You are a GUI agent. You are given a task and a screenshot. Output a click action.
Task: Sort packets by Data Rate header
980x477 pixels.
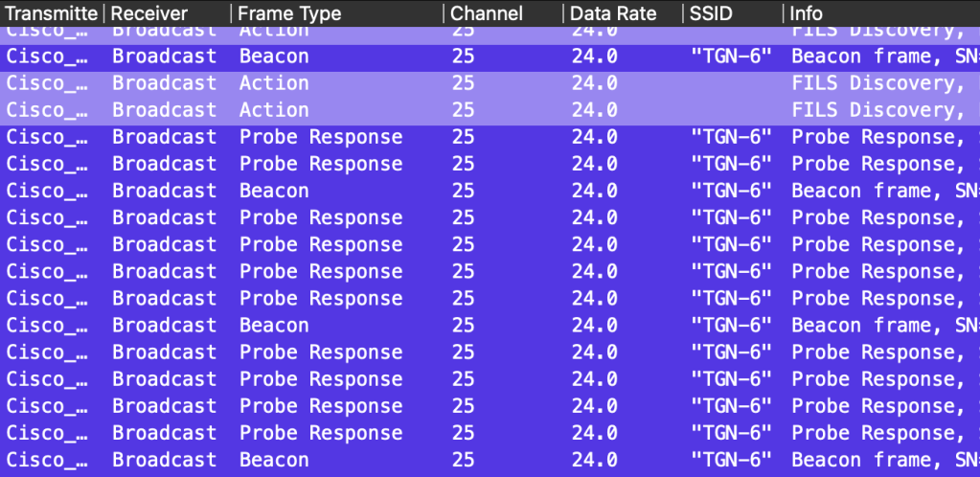tap(613, 13)
